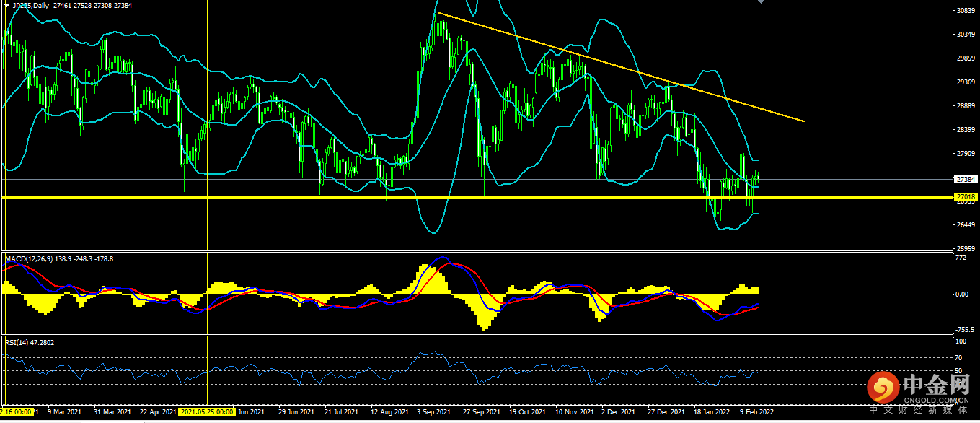Click the 9 Mar 2021 date on time axis
This screenshot has width=980, height=423.
tap(66, 411)
